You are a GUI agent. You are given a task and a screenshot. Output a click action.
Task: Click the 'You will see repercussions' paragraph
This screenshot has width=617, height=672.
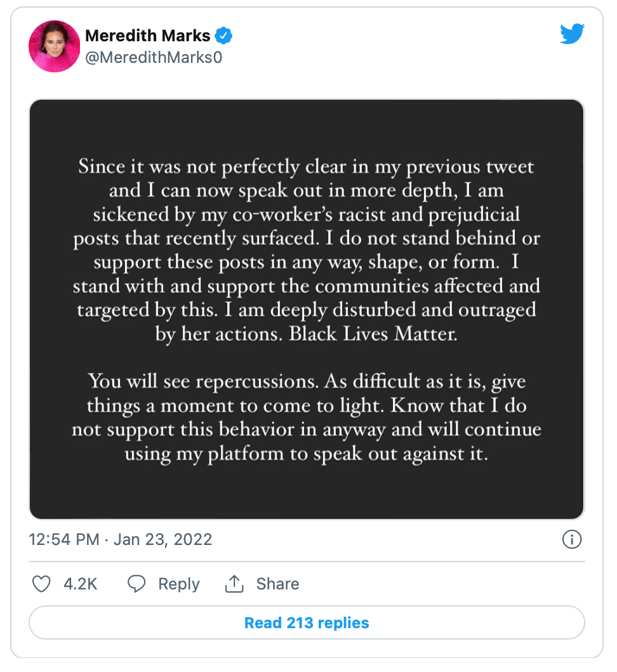coord(307,417)
